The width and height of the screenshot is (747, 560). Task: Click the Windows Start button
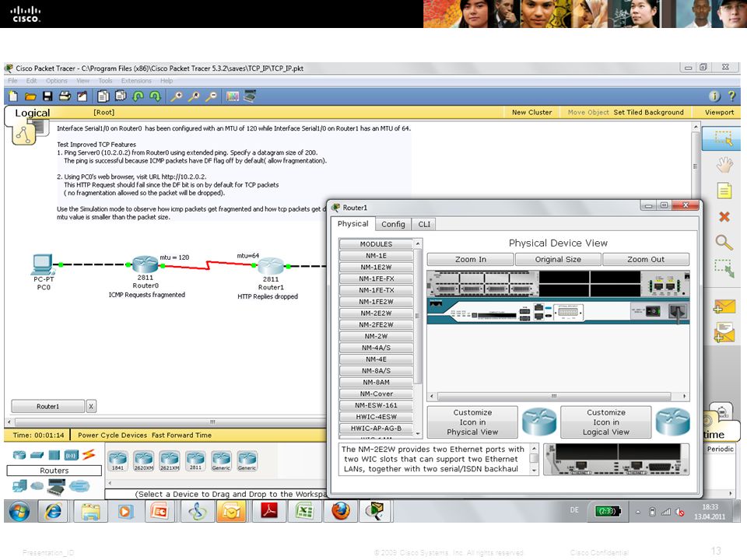pyautogui.click(x=19, y=512)
